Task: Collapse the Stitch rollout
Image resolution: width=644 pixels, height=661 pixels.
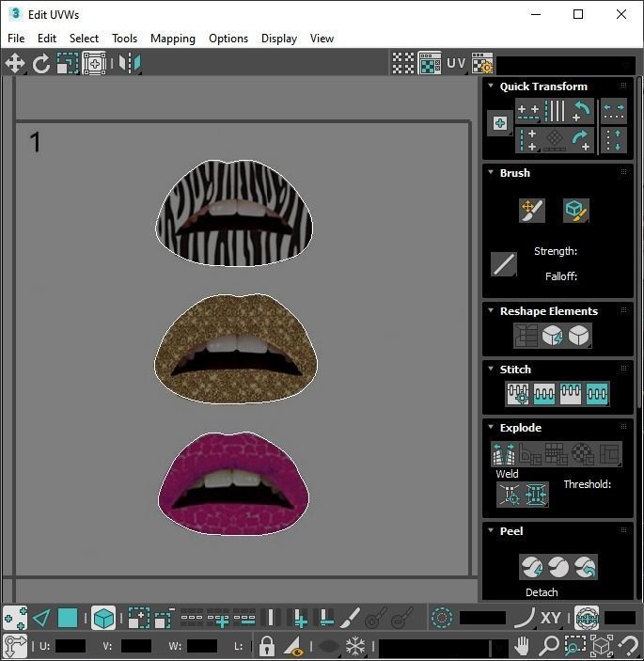Action: pos(491,369)
